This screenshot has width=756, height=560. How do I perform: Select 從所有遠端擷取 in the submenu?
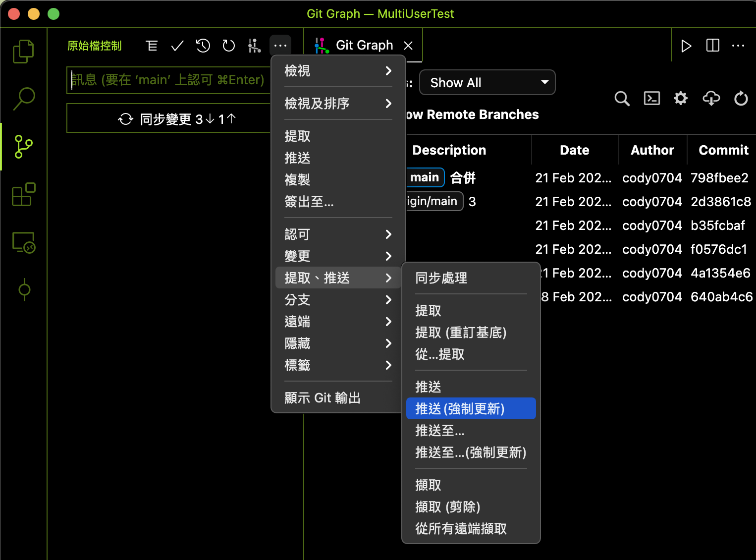tap(471, 529)
